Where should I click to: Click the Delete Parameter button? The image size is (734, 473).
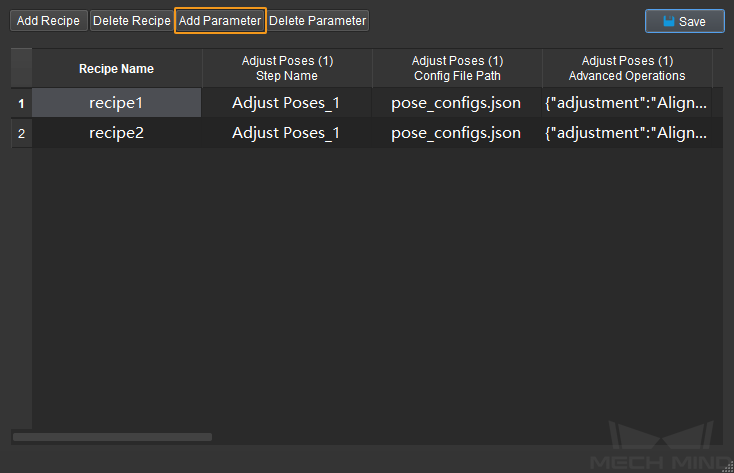click(318, 21)
